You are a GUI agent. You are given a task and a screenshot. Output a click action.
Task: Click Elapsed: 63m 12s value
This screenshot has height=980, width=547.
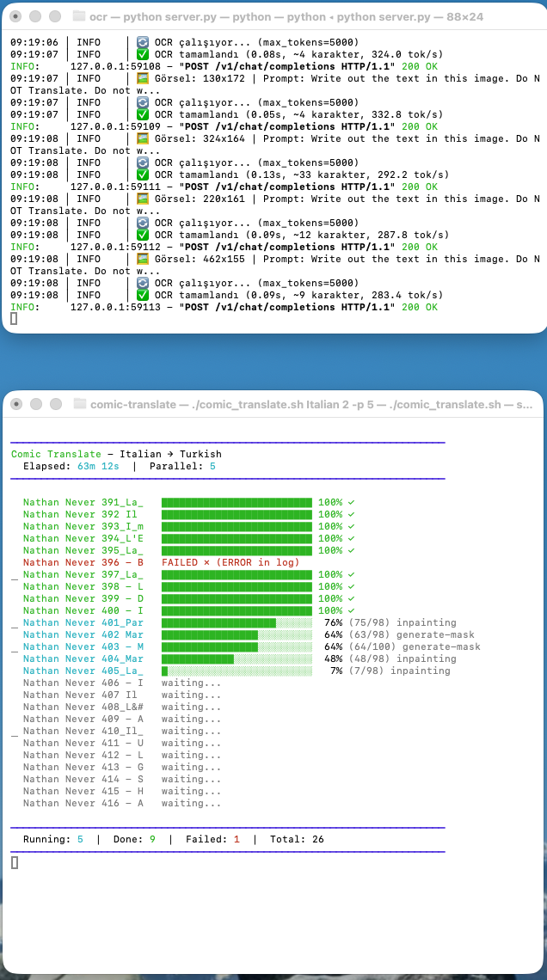tap(98, 466)
